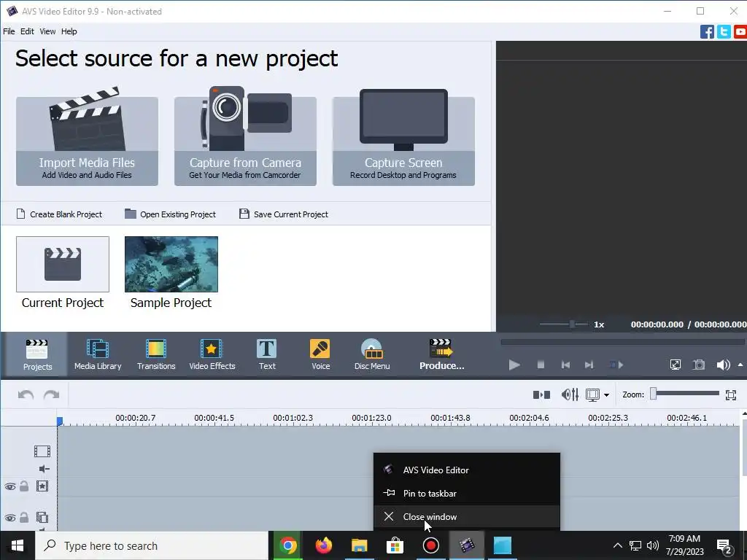The image size is (747, 560).
Task: Click the Twitter icon
Action: coord(724,32)
